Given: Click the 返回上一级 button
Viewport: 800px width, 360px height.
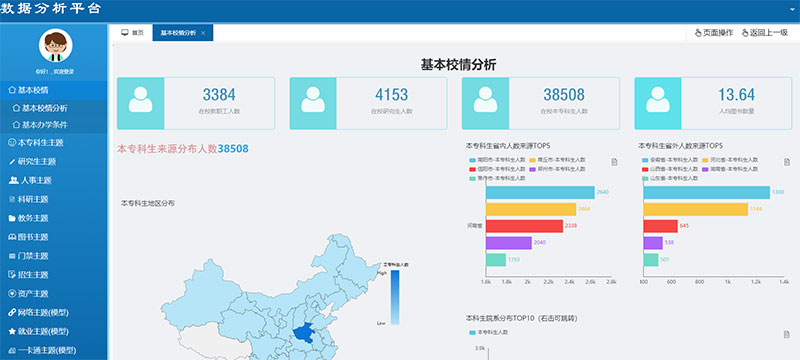Looking at the screenshot, I should [765, 33].
